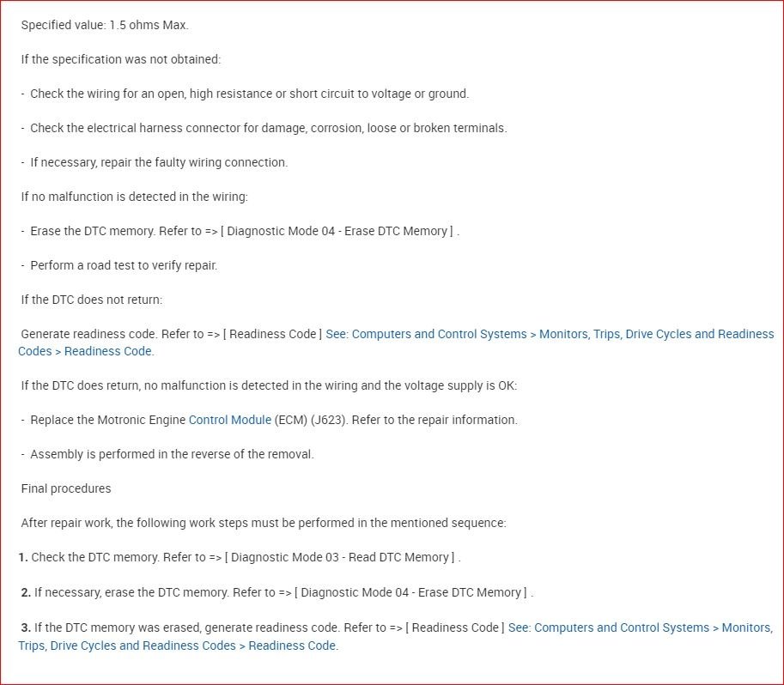This screenshot has height=685, width=784.
Task: Click the 'If the DTC does not return:' line
Action: 92,300
